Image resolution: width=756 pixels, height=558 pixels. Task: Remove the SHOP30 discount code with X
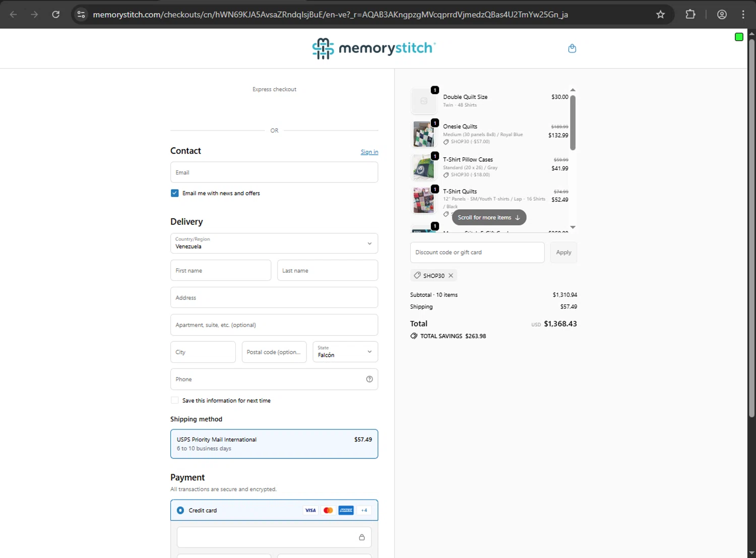[451, 276]
